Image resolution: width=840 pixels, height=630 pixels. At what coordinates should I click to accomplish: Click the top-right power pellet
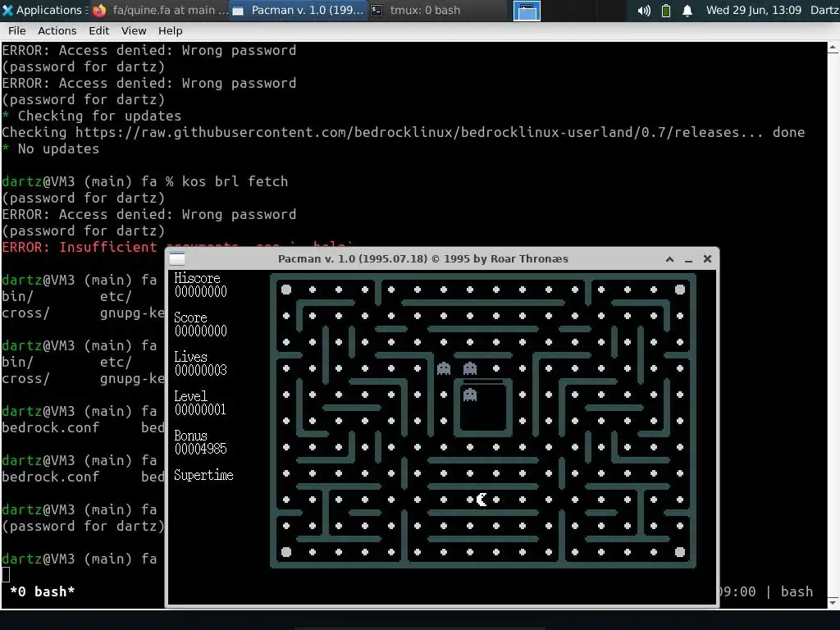click(680, 290)
